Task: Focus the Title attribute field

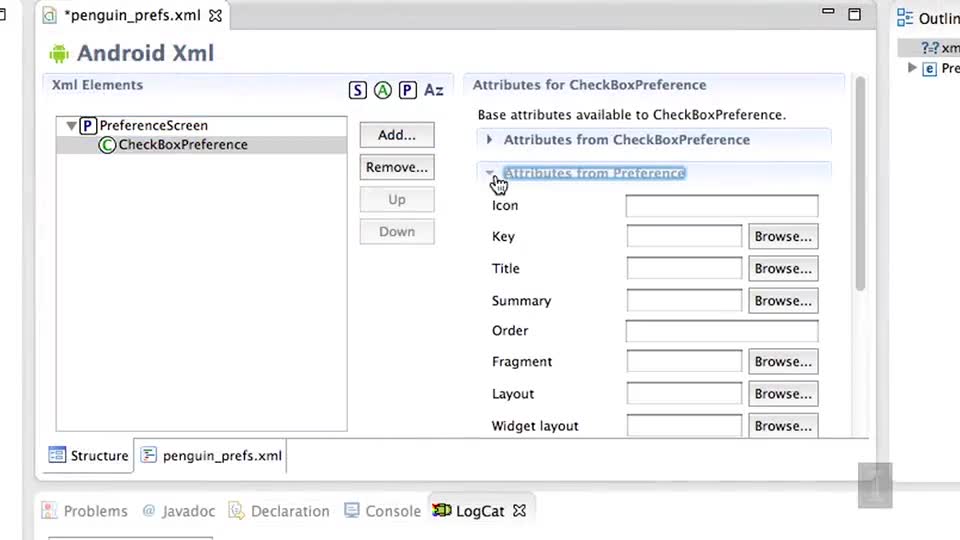Action: pyautogui.click(x=684, y=268)
